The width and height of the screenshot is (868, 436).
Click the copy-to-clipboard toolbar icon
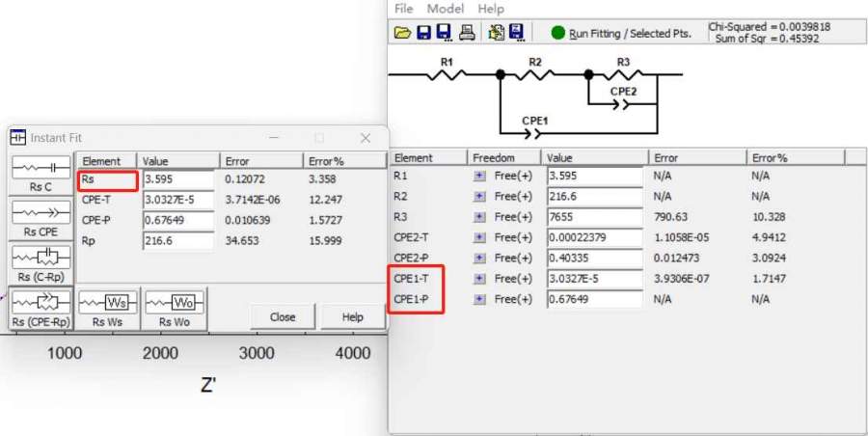[x=497, y=33]
